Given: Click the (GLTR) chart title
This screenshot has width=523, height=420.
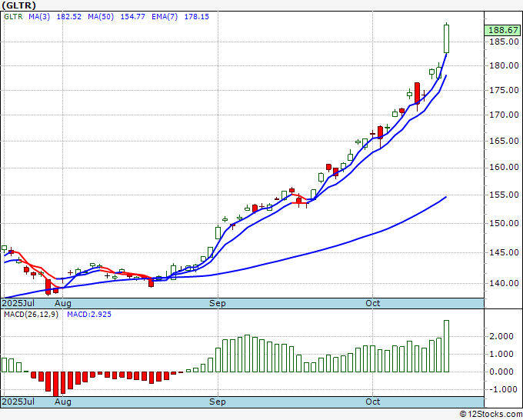Looking at the screenshot, I should (x=18, y=5).
